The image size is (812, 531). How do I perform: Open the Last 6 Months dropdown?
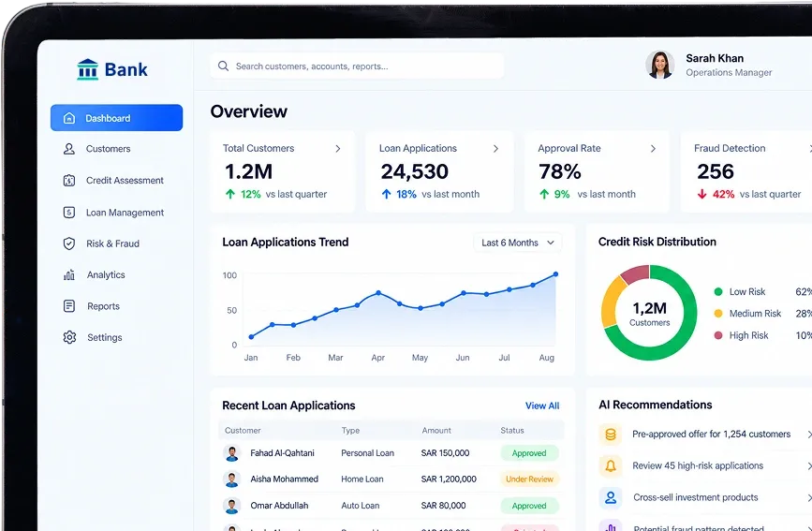coord(517,243)
